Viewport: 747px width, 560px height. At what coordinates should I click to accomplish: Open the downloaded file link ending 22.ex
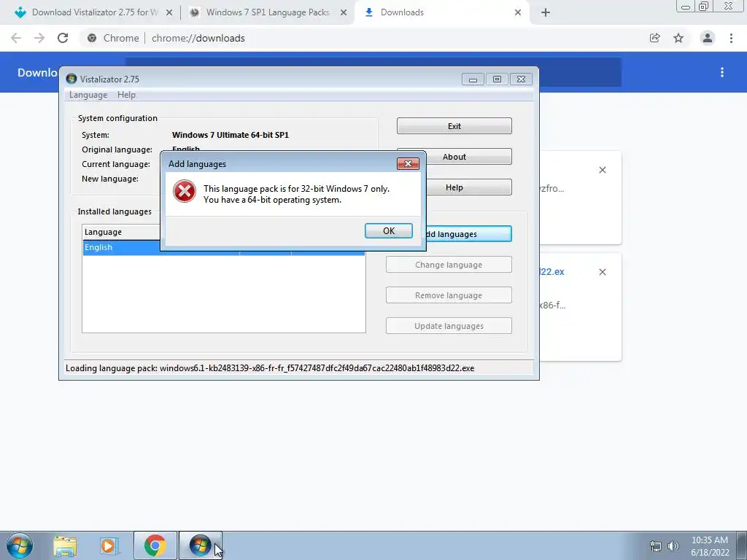coord(551,272)
